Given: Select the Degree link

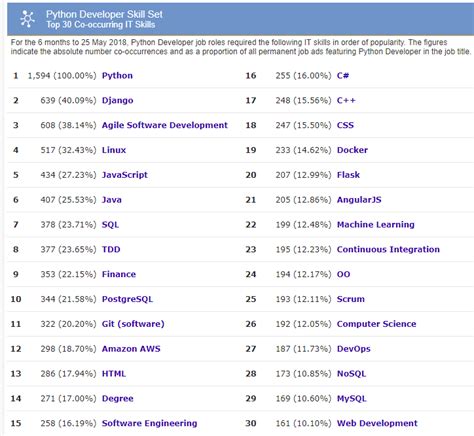Looking at the screenshot, I should [118, 399].
